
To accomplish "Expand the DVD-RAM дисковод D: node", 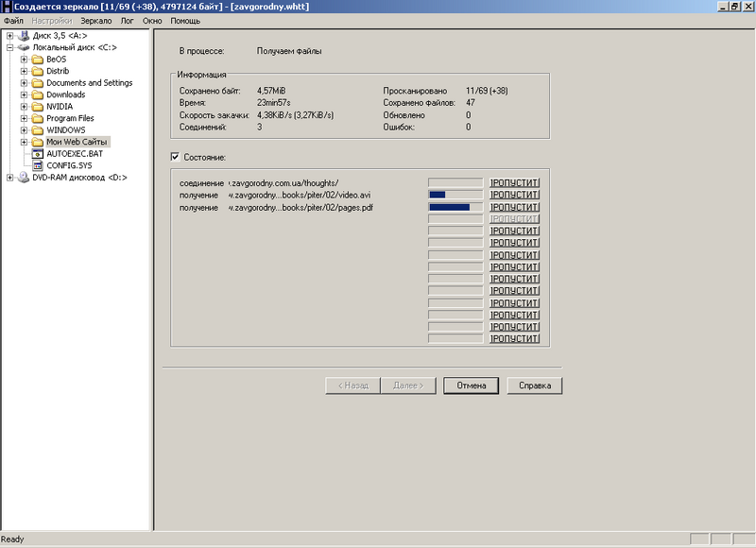I will [9, 178].
